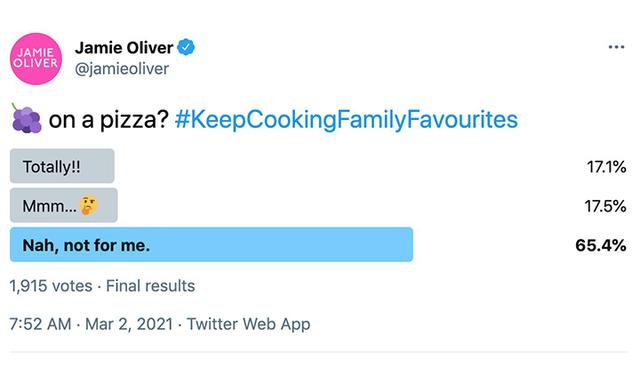This screenshot has width=640, height=384.
Task: Open the @jamieoliver handle link
Action: click(122, 69)
